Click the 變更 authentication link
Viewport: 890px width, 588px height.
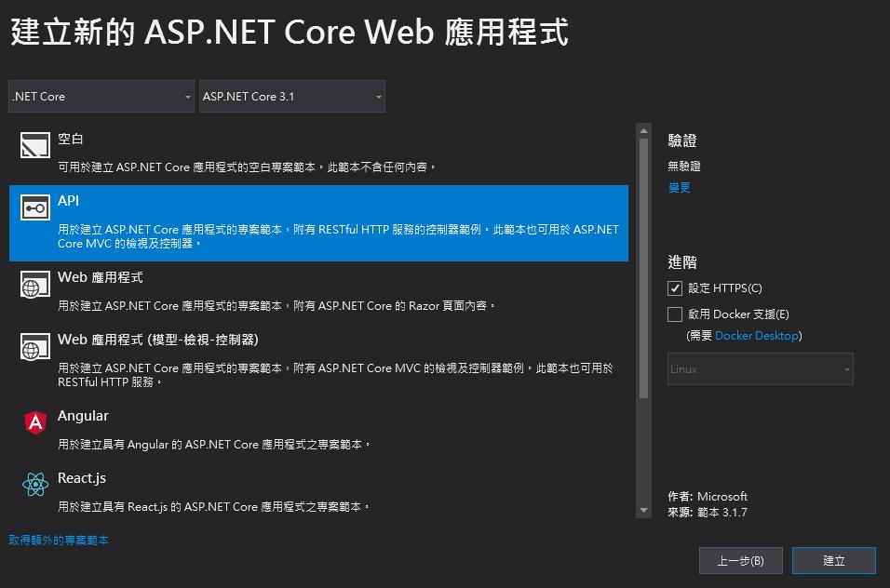(x=679, y=188)
